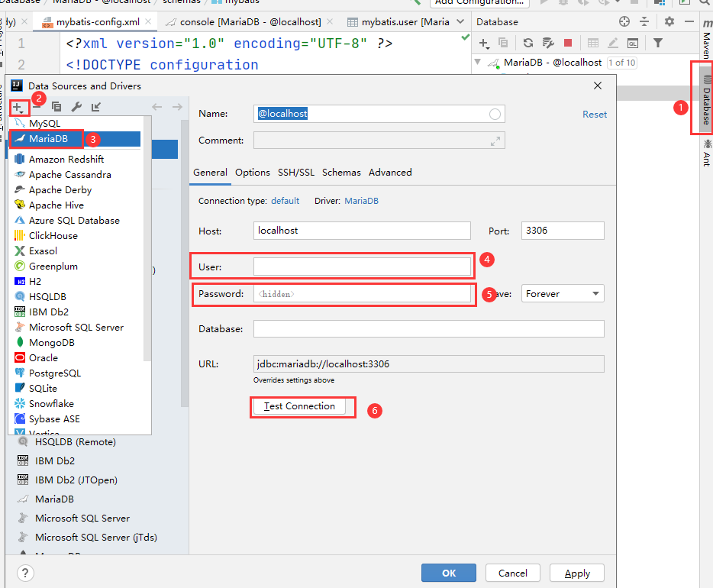Select PostgreSQL from data source list
The height and width of the screenshot is (588, 713).
coord(75,373)
